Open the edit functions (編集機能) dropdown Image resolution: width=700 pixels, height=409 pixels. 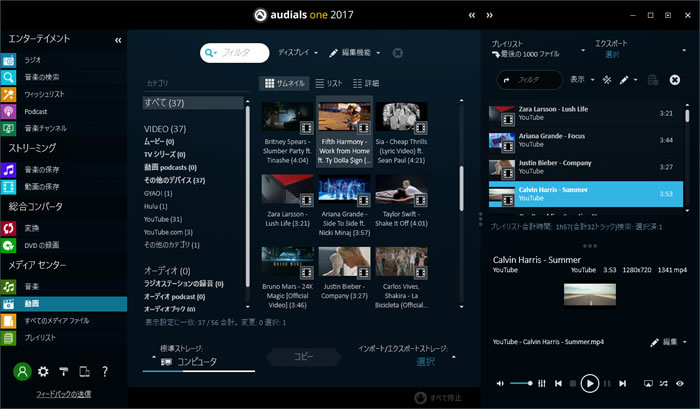pos(355,53)
